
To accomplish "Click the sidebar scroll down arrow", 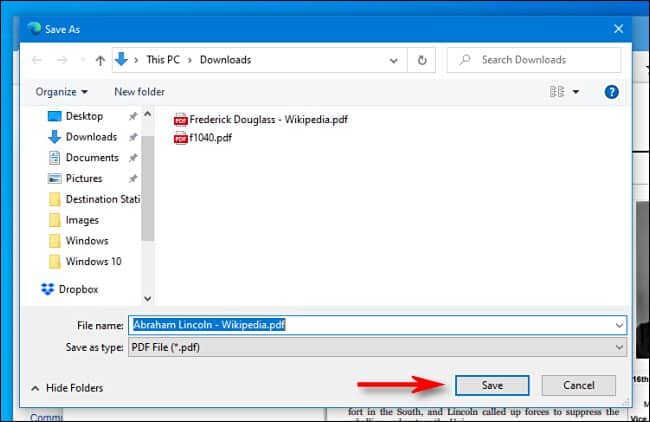I will [x=148, y=298].
